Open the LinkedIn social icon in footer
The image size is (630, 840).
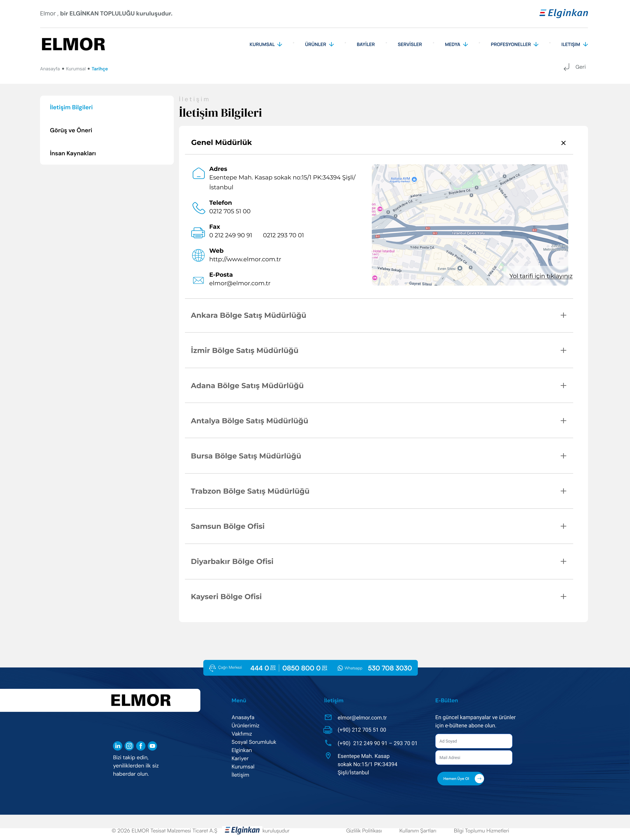click(118, 746)
